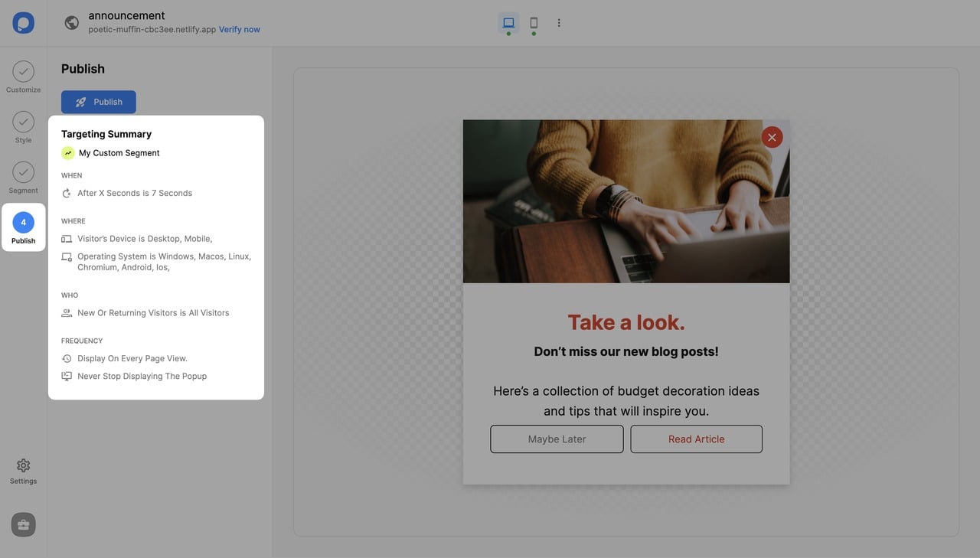Open the Popupsmart logo home
Image resolution: width=980 pixels, height=558 pixels.
23,23
